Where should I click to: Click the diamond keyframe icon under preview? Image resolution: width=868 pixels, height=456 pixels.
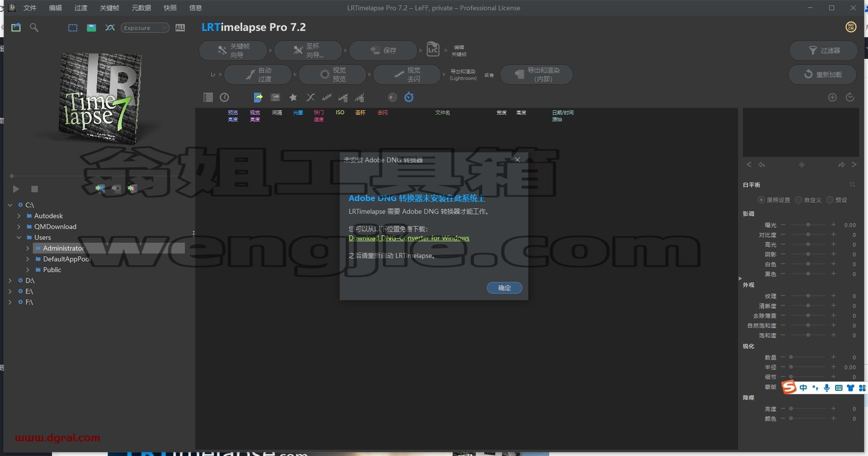(x=802, y=165)
